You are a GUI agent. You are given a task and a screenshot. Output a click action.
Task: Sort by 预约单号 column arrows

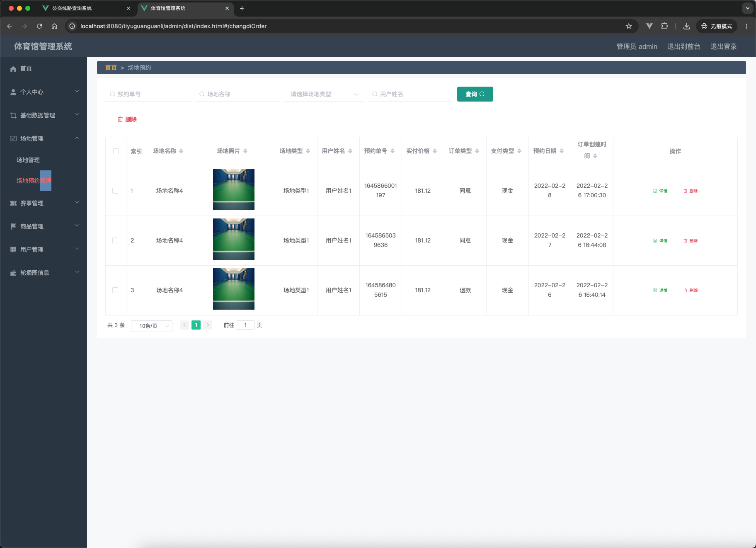(393, 151)
